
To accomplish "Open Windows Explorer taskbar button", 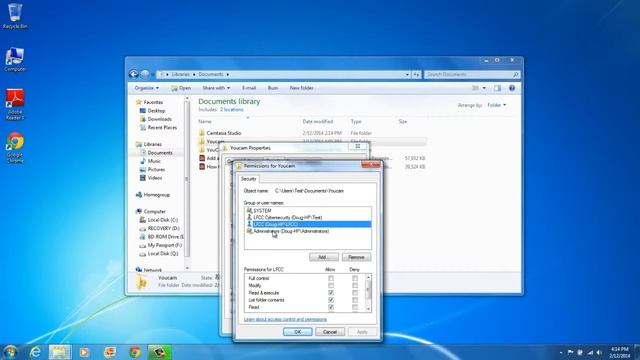I will click(x=60, y=352).
